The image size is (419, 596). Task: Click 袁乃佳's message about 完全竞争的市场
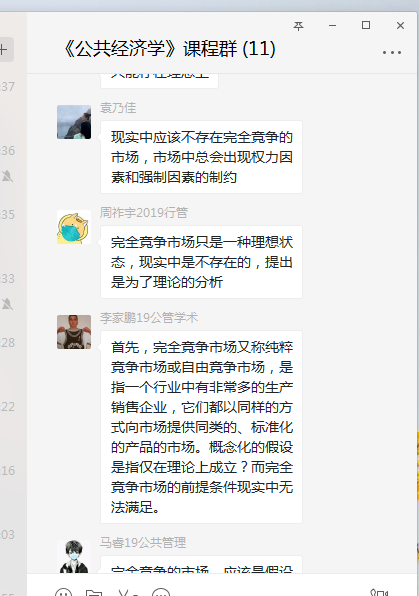[202, 157]
